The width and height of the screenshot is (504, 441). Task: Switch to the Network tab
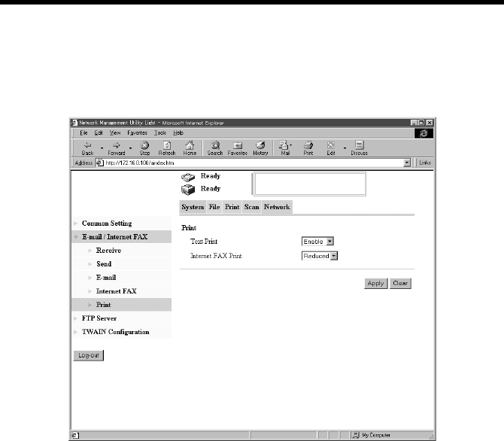pyautogui.click(x=277, y=207)
